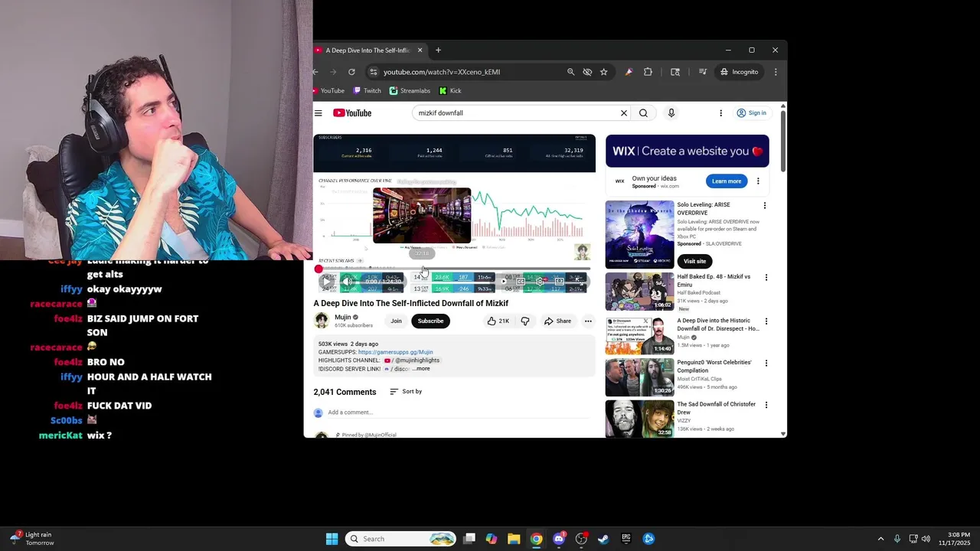Switch to theater mode in the player
The height and width of the screenshot is (551, 980).
tap(560, 282)
